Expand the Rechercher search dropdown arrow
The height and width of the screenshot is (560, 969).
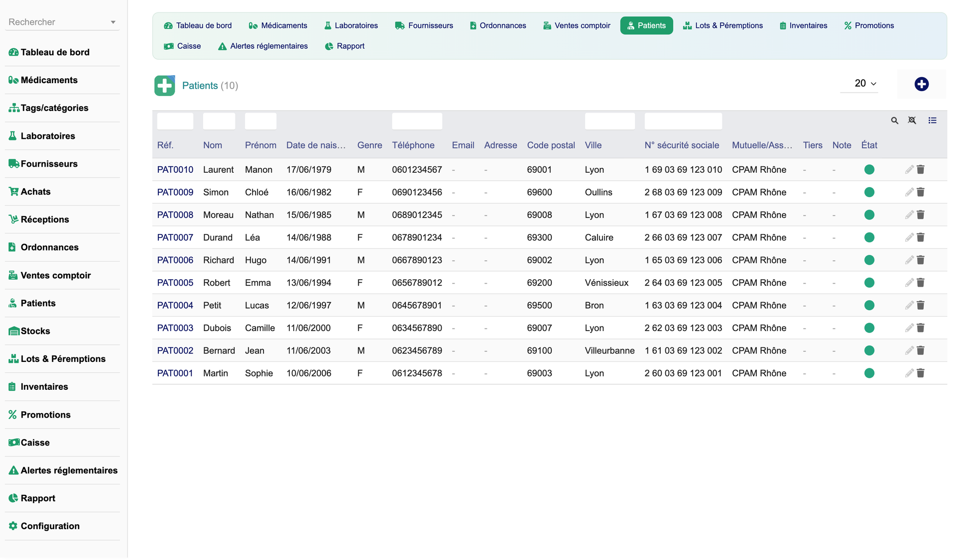click(x=113, y=22)
